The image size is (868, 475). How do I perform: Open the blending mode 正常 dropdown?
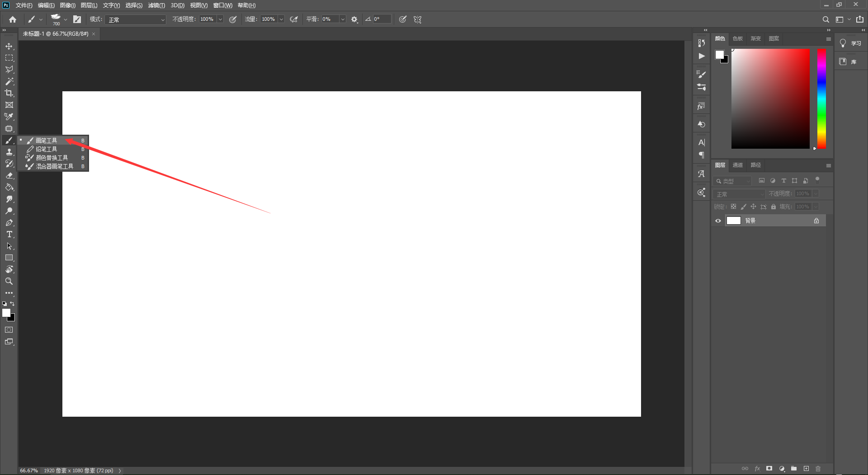click(137, 19)
